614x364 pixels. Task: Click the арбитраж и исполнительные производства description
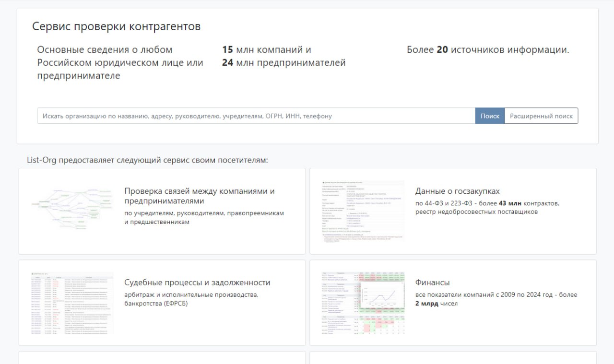pyautogui.click(x=191, y=299)
